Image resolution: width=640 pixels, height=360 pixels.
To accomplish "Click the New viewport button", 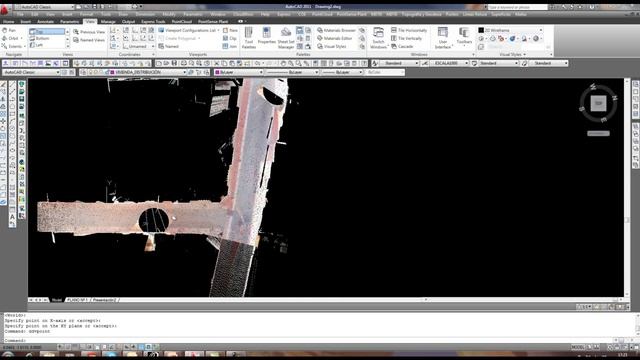I will click(230, 30).
